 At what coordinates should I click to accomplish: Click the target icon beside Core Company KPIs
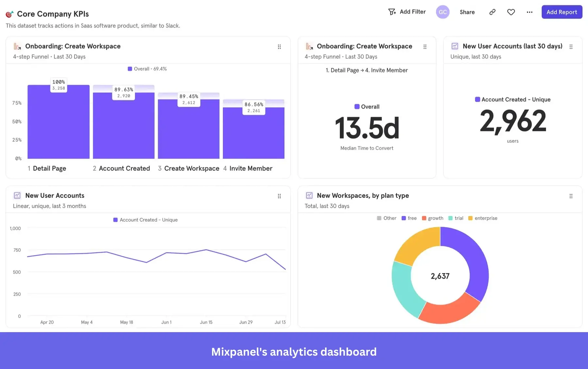tap(9, 14)
